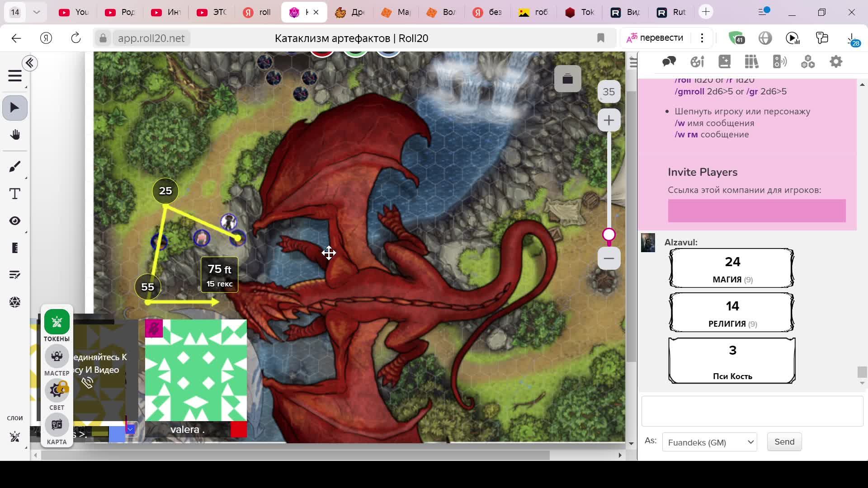Expand the browser tab list arrow
This screenshot has width=868, height=488.
click(x=37, y=12)
